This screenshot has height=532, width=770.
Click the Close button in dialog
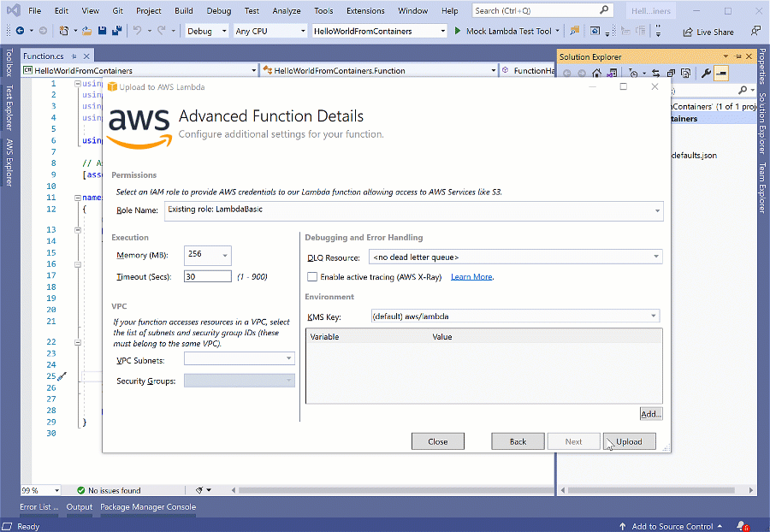tap(437, 441)
